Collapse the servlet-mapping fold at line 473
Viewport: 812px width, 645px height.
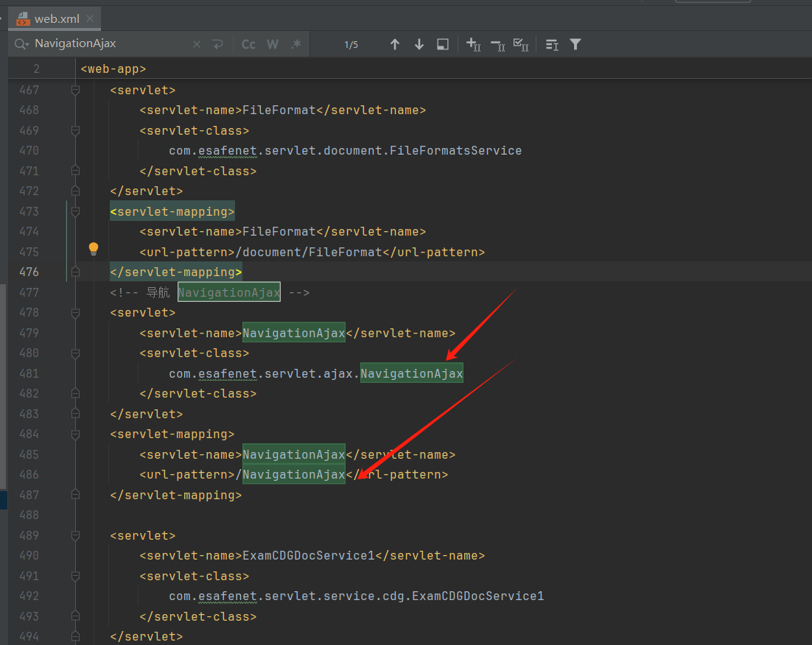click(75, 211)
